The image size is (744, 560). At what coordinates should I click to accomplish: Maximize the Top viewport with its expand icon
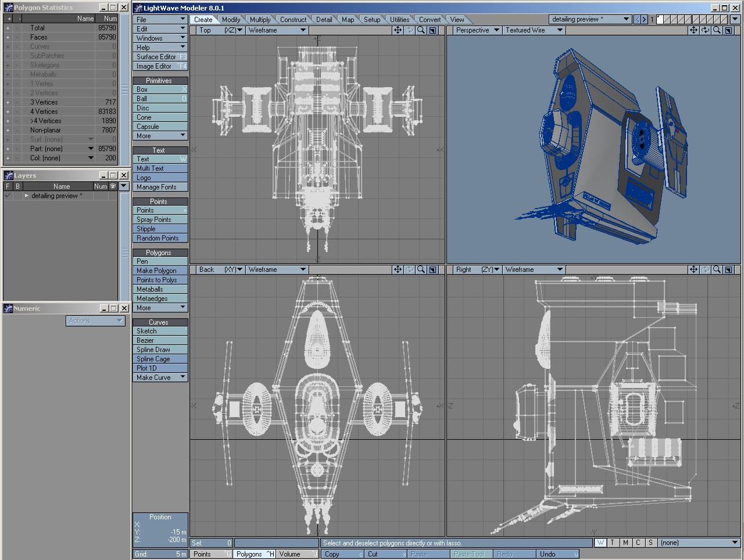point(432,30)
